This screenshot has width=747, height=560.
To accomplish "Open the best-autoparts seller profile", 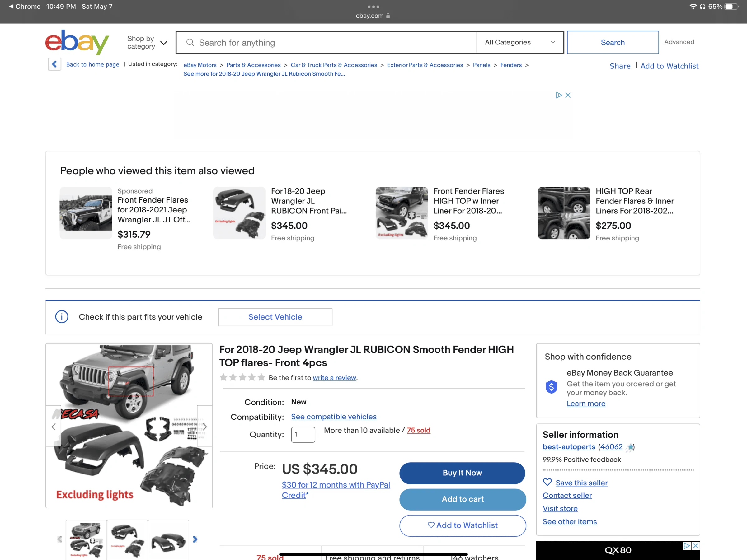I will tap(569, 446).
